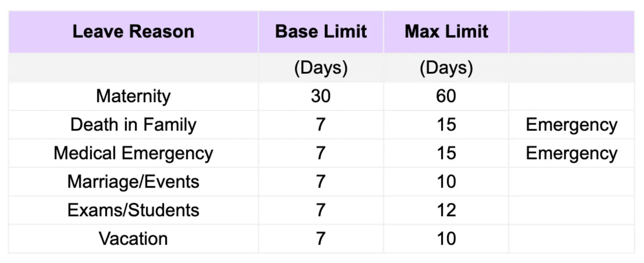Select the Maternity cell
The height and width of the screenshot is (263, 644).
tap(133, 96)
